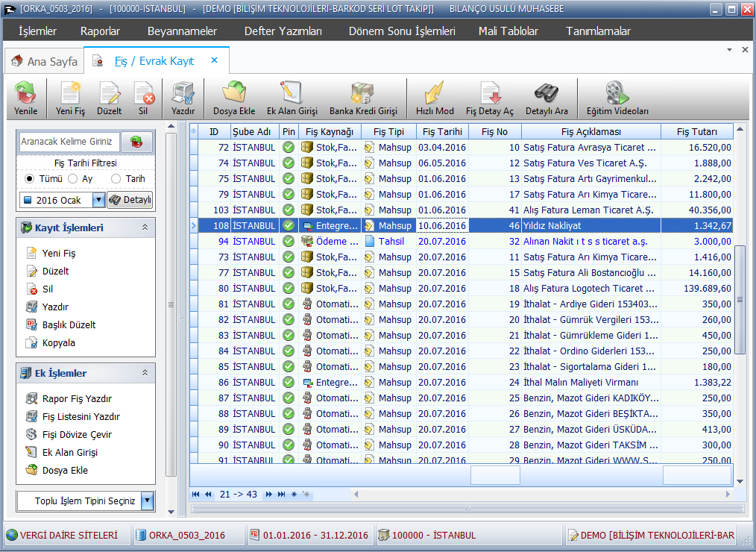Click the search button beside the keyword field
The height and width of the screenshot is (552, 756).
click(x=136, y=142)
